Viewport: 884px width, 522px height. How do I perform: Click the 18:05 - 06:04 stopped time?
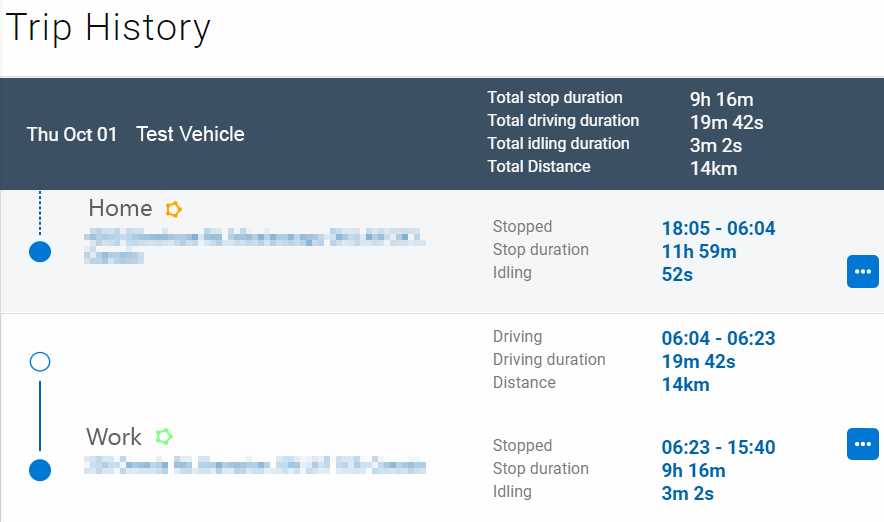pos(718,229)
